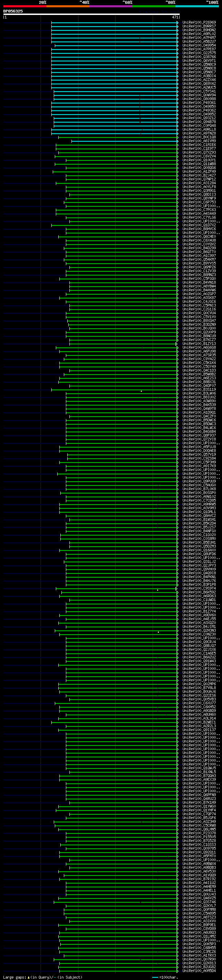Image resolution: width=222 pixels, height=980 pixels.
Task: Open the UniRef100_Q69X42 entry
Action: 199,84
